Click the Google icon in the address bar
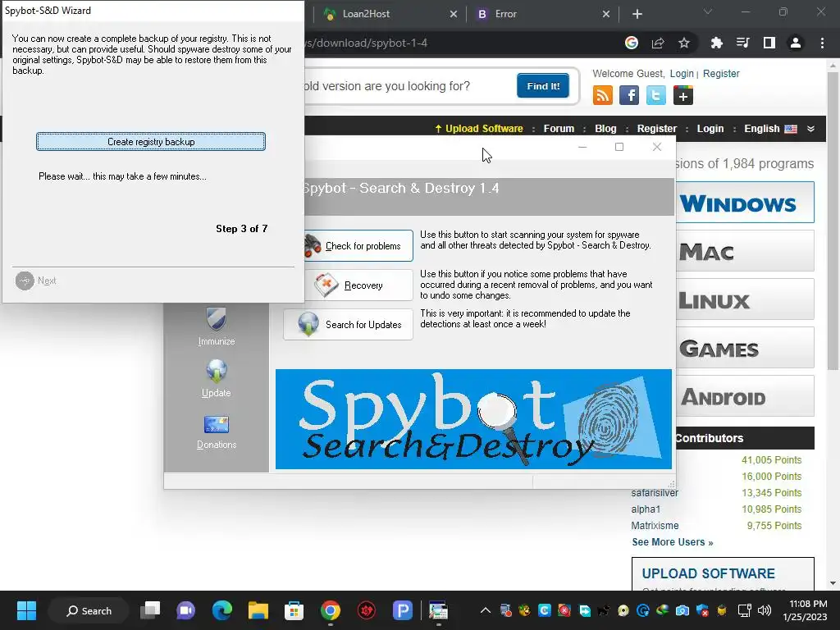 pos(632,43)
